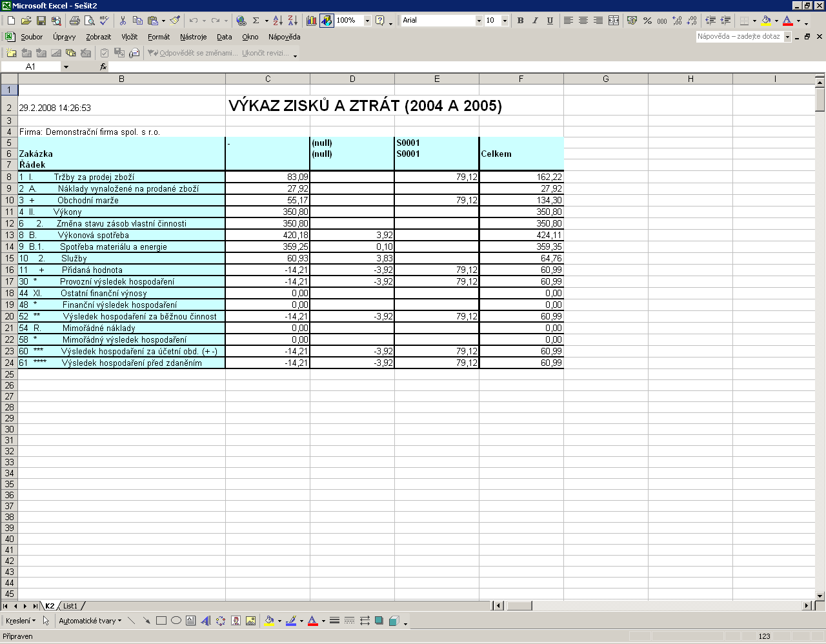Expand the Name Box dropdown
This screenshot has height=644, width=826.
(66, 66)
